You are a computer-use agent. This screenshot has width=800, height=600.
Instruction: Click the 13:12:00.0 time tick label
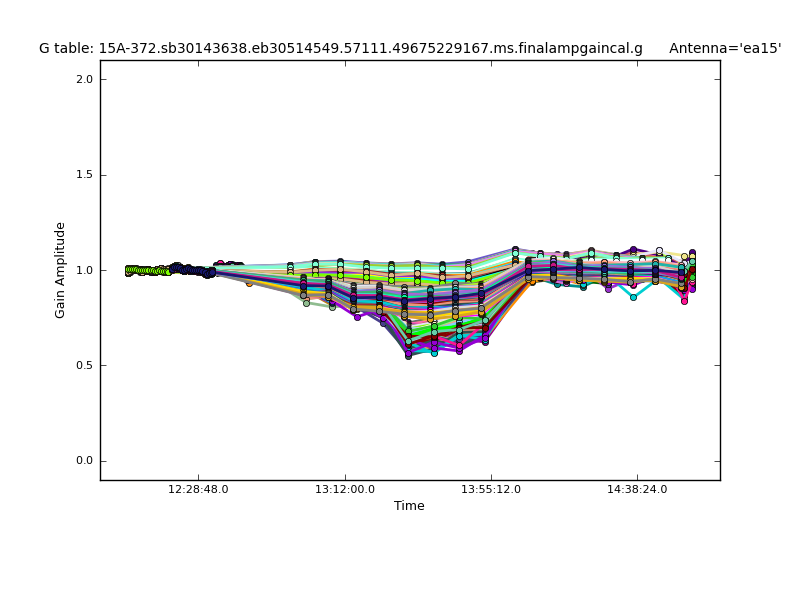pos(345,489)
